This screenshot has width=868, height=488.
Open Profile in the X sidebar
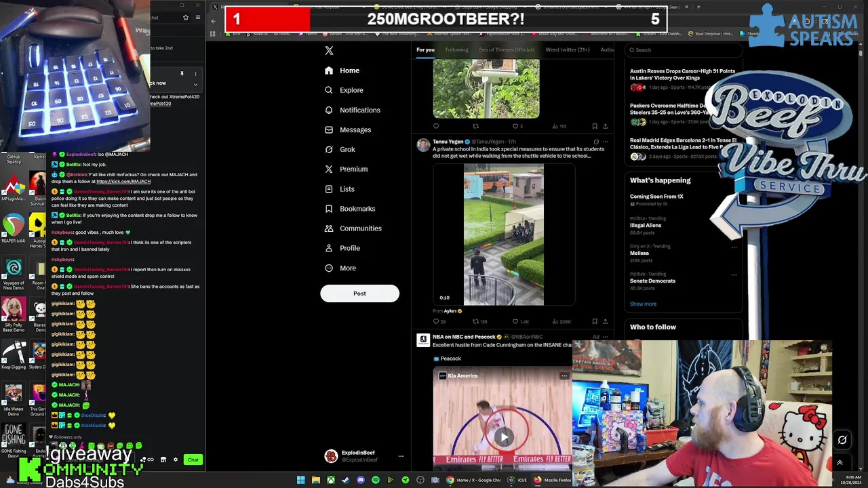(x=342, y=248)
